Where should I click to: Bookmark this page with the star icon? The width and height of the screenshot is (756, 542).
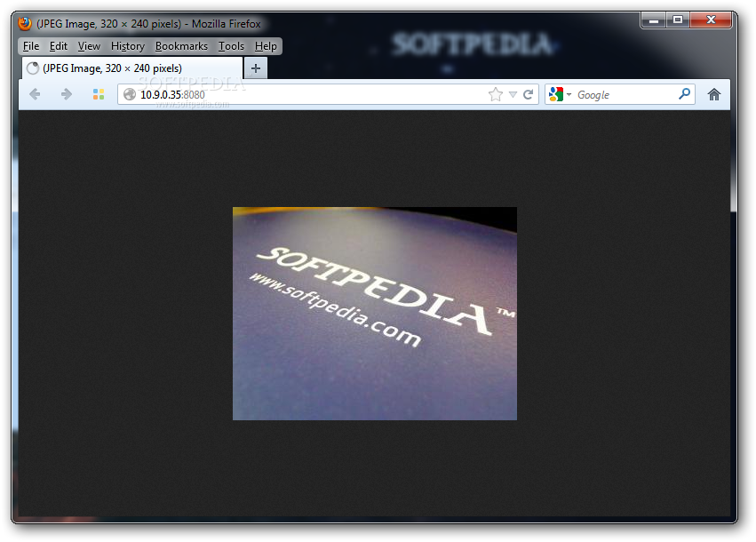[495, 94]
